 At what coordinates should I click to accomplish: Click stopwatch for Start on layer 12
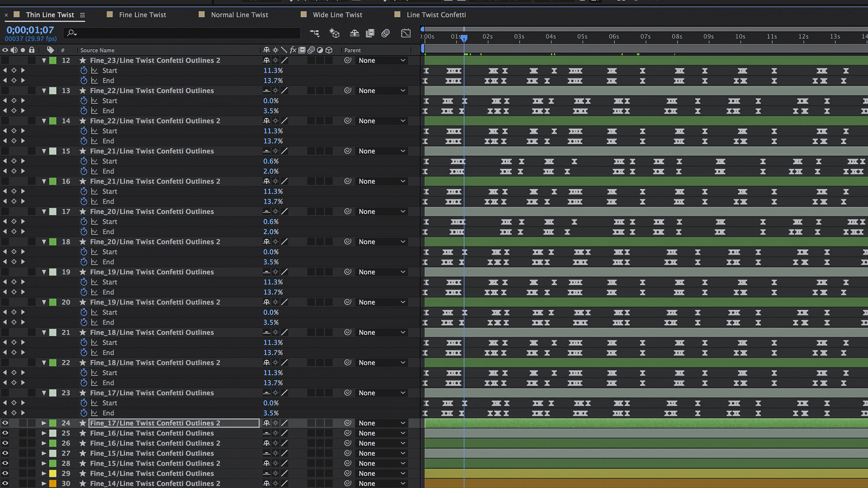coord(84,70)
